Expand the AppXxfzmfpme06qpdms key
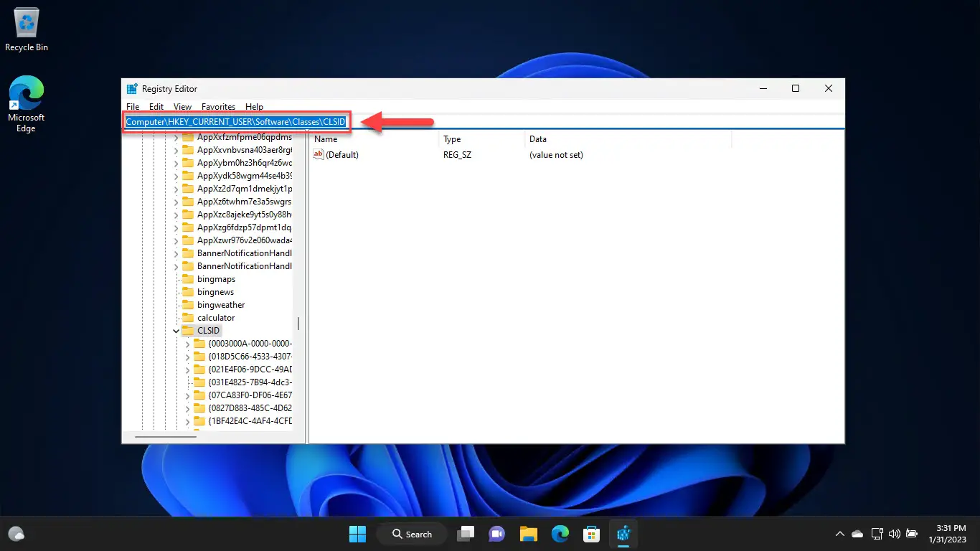Viewport: 980px width, 551px height. pos(176,137)
